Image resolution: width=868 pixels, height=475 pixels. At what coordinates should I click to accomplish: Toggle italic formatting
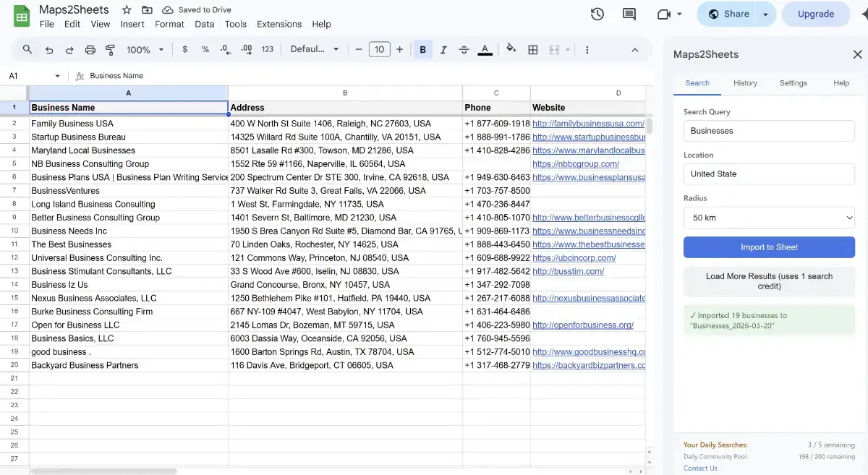tap(443, 50)
